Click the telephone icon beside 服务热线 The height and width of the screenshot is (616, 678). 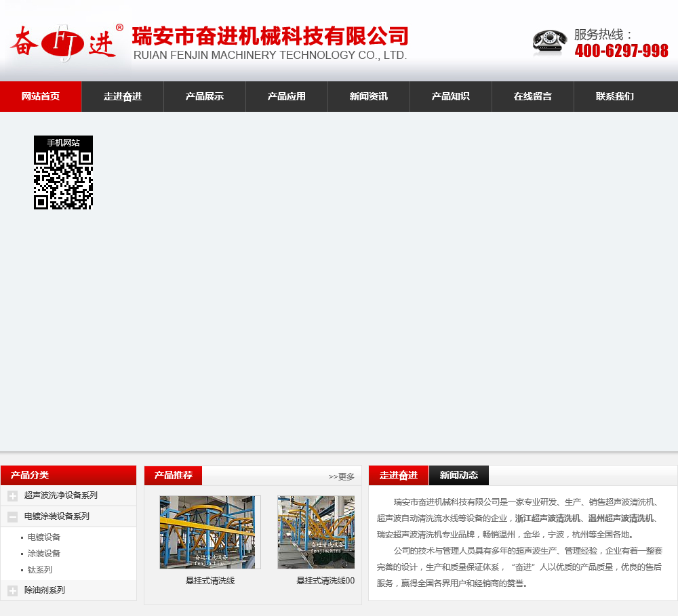click(549, 43)
